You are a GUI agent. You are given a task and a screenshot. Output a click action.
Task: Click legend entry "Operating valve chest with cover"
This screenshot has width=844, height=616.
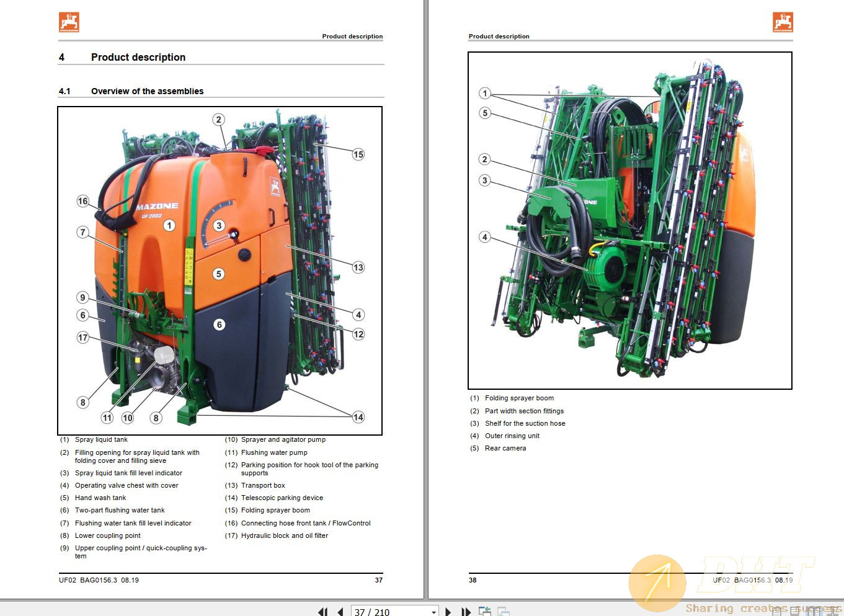127,485
